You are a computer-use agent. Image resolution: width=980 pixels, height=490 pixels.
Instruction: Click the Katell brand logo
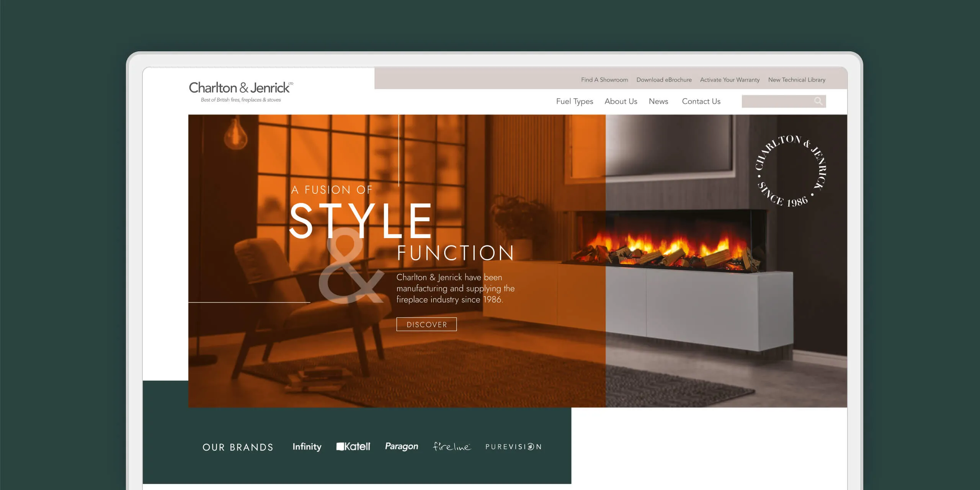coord(353,446)
